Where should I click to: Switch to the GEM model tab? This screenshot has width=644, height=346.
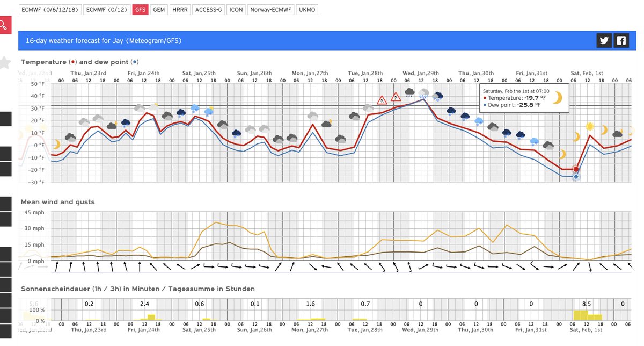click(x=159, y=10)
